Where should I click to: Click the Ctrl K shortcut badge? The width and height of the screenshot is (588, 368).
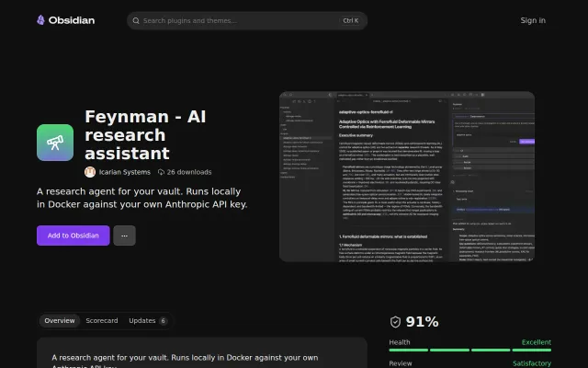(351, 20)
